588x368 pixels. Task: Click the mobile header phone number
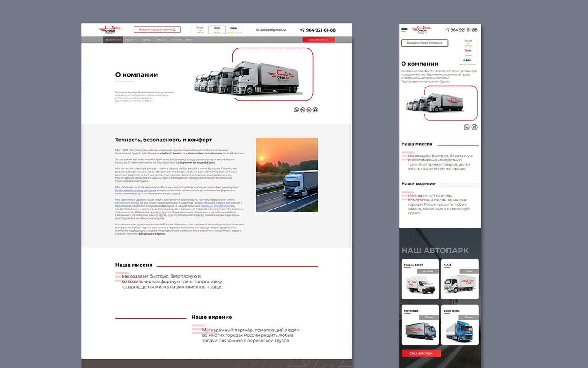(x=461, y=30)
